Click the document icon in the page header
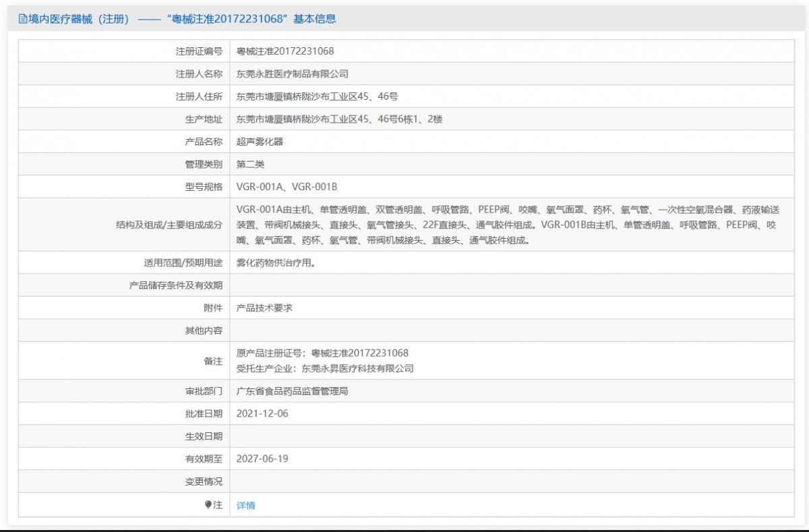 coord(22,20)
